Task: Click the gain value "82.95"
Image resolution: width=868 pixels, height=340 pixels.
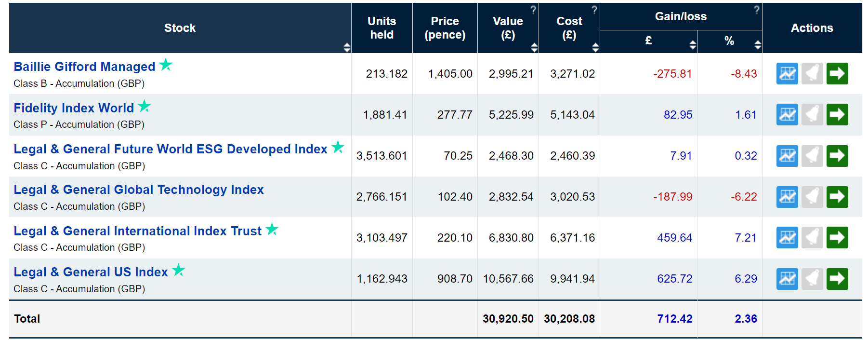Action: (678, 115)
